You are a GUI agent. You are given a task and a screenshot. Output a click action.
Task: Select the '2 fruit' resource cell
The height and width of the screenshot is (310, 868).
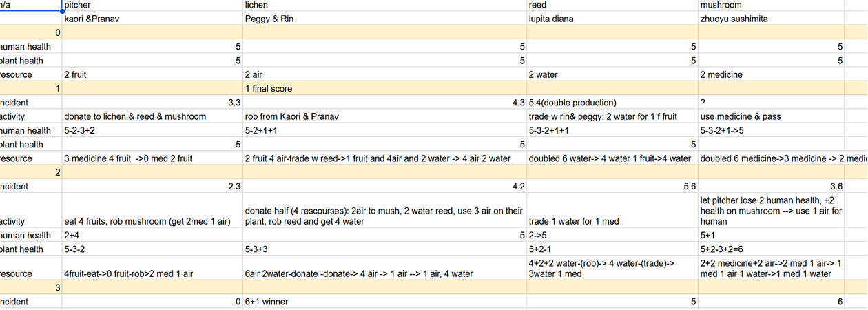(x=152, y=74)
